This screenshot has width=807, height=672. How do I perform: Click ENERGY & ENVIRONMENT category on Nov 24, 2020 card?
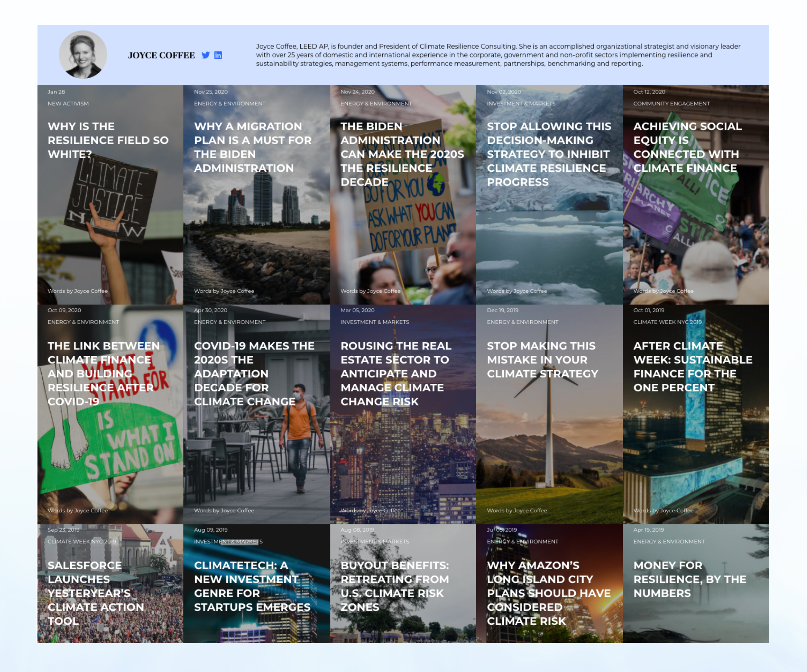click(x=376, y=104)
